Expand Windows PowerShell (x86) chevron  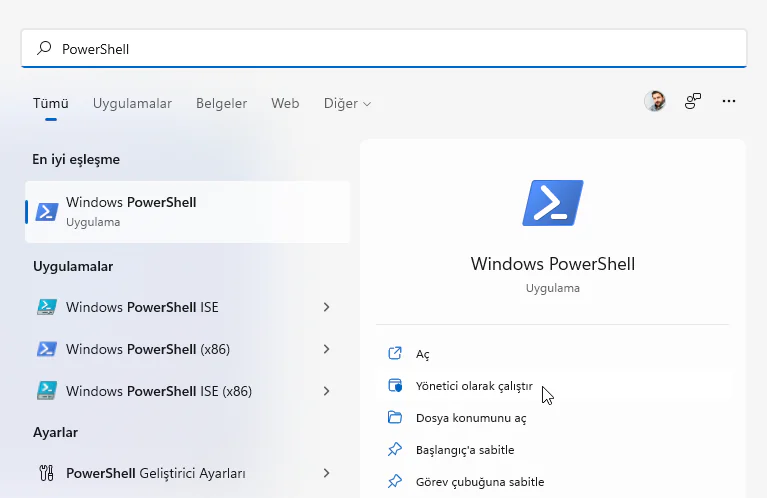point(326,349)
